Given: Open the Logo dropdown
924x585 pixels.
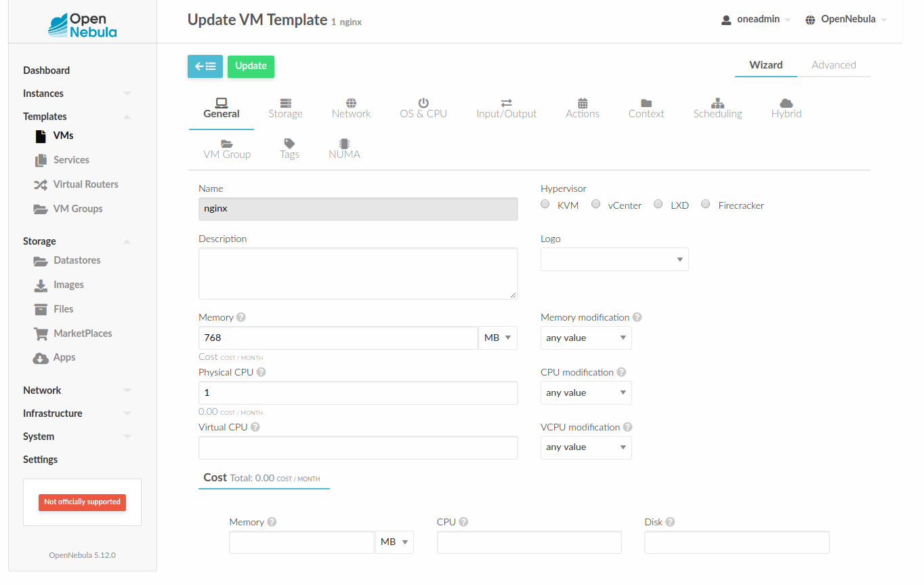Looking at the screenshot, I should pos(614,260).
